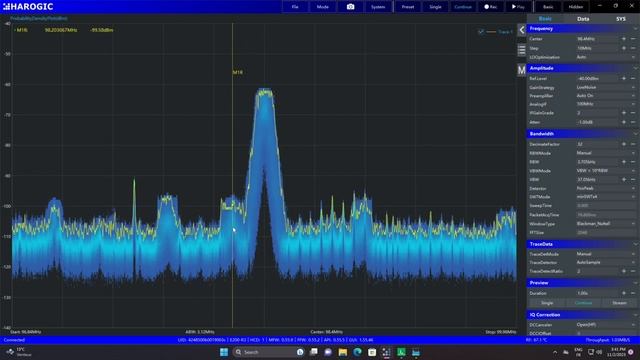Open GainStrategy dropdown set to LowNoise
The image size is (640, 360).
[x=606, y=87]
